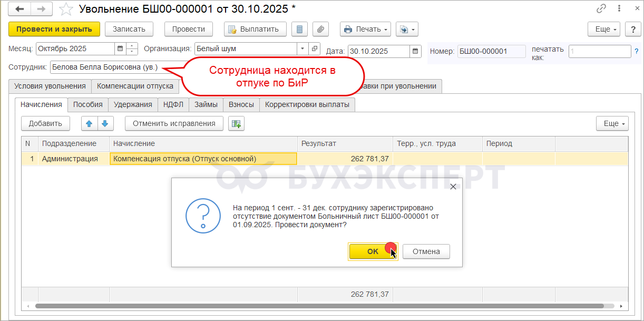This screenshot has width=644, height=321.
Task: Click the Номер field БШ00-000001
Action: point(492,51)
